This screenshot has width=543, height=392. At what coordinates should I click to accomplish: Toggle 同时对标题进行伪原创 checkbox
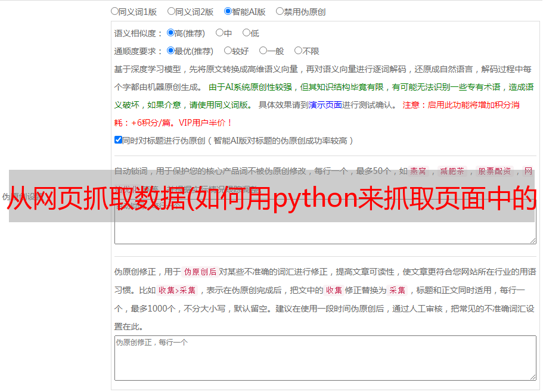point(118,140)
